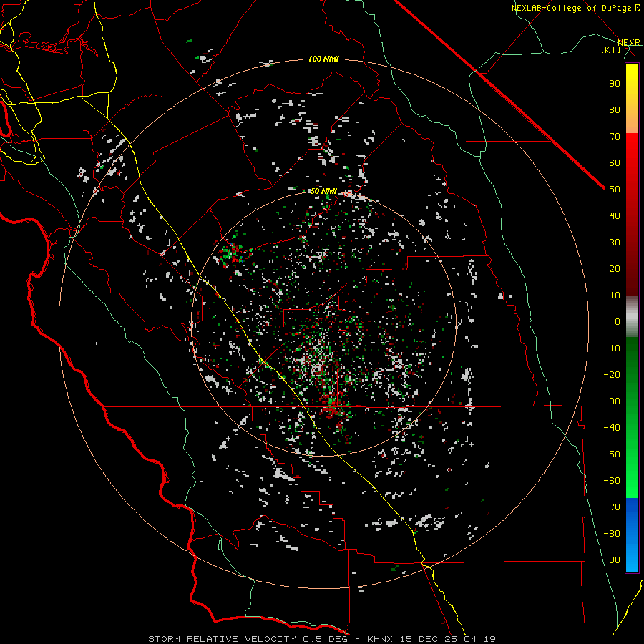Click the positive 40 scale value
Image resolution: width=644 pixels, height=644 pixels.
(615, 216)
